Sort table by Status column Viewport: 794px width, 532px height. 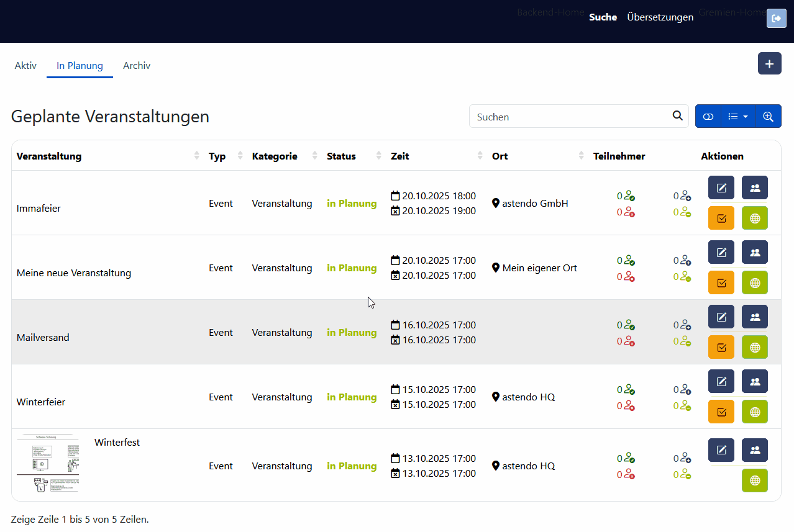point(379,156)
